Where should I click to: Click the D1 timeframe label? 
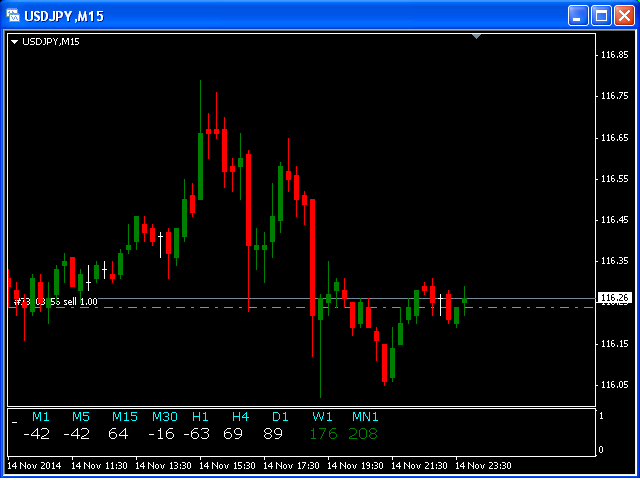[x=280, y=417]
